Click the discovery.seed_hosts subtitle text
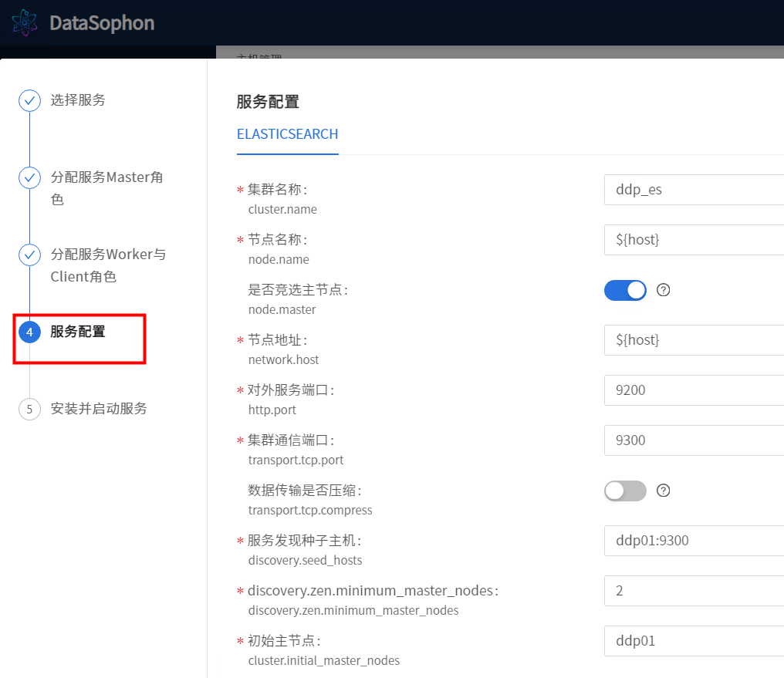This screenshot has height=678, width=784. [305, 560]
